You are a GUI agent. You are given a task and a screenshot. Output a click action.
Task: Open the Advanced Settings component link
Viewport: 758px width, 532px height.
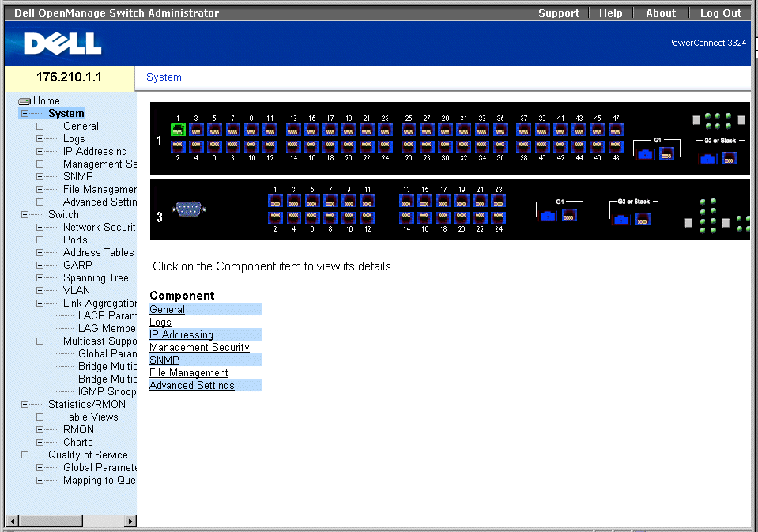(192, 386)
